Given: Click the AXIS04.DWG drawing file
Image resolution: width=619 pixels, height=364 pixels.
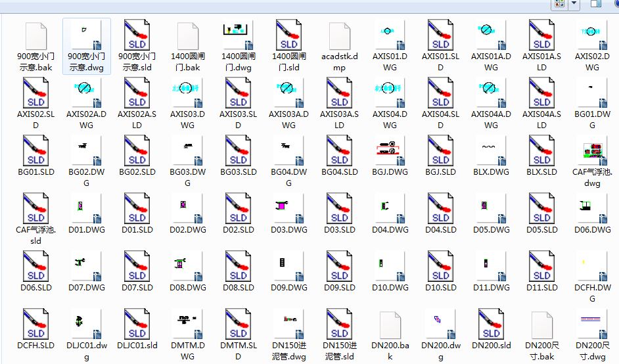Looking at the screenshot, I should tap(390, 93).
